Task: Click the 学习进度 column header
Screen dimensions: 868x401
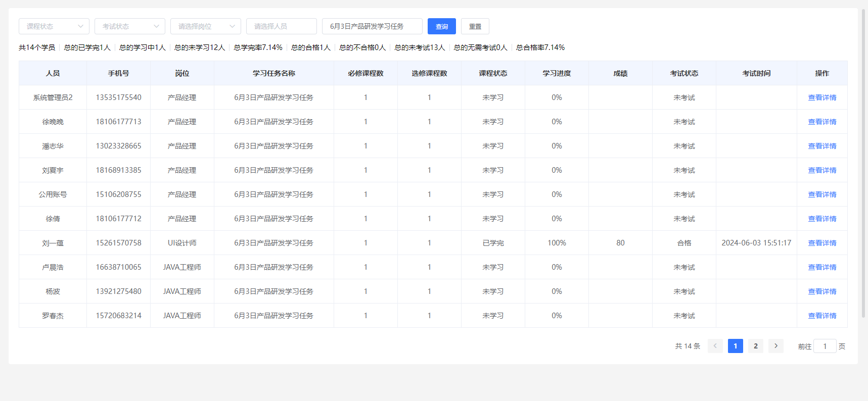Action: (557, 73)
